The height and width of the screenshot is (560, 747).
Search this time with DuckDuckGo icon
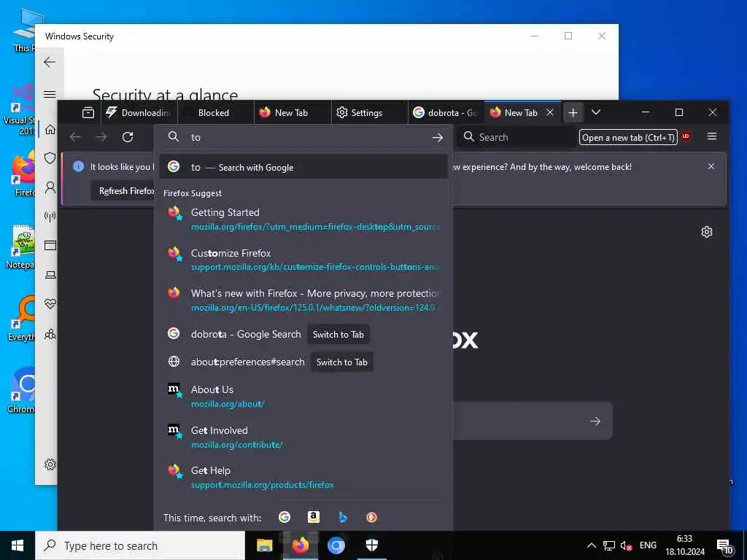(x=371, y=517)
